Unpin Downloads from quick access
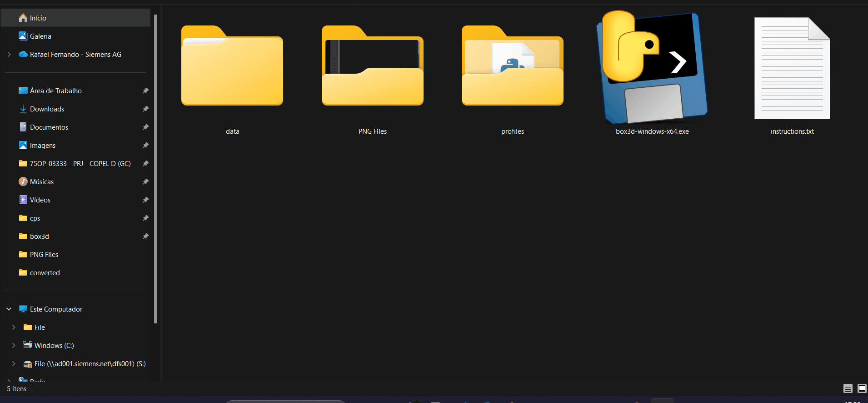This screenshot has width=868, height=403. click(x=145, y=109)
